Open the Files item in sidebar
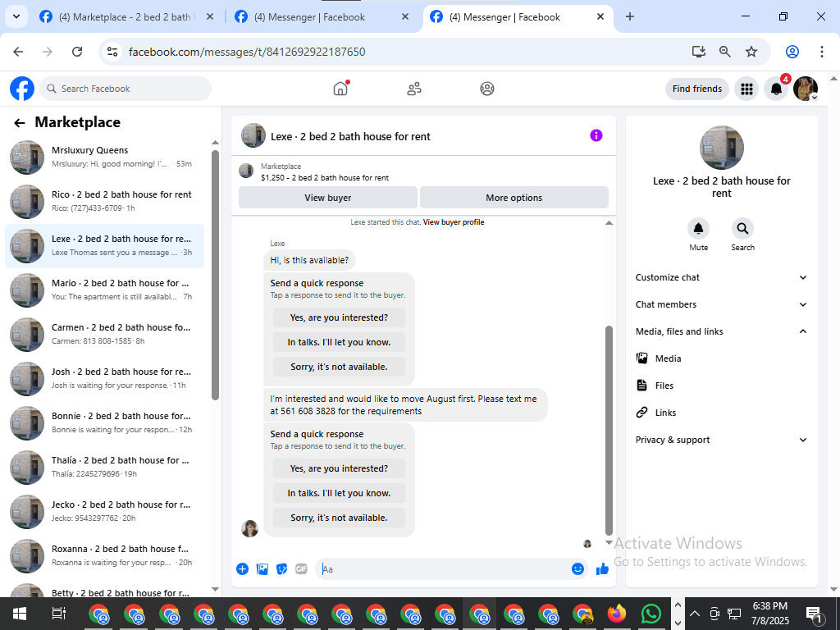This screenshot has width=840, height=630. click(x=721, y=386)
